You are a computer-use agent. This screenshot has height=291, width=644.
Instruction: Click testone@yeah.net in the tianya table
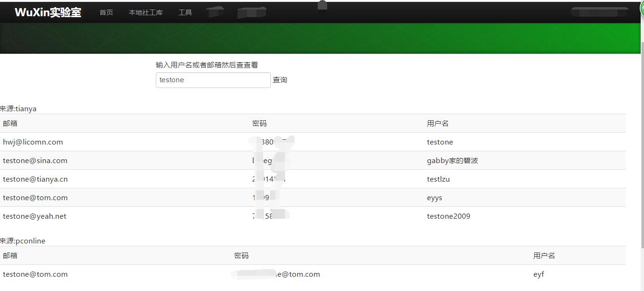pos(35,216)
